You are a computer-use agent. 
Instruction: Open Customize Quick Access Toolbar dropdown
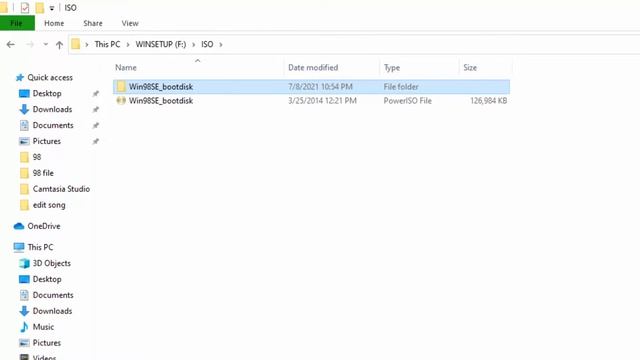click(52, 8)
